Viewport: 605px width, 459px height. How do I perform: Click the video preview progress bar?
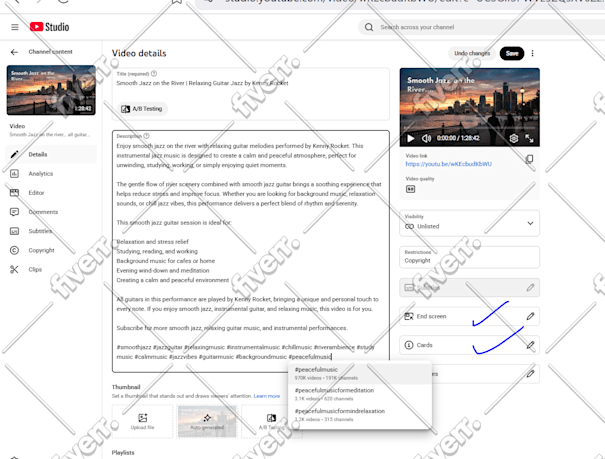coord(470,128)
